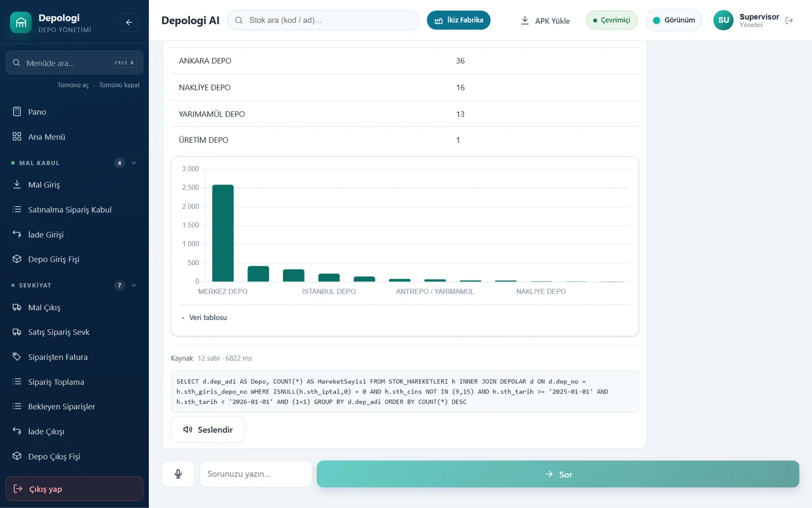Viewport: 812px width, 508px height.
Task: Open the Bekleyen Siparişler menu item
Action: tap(74, 406)
